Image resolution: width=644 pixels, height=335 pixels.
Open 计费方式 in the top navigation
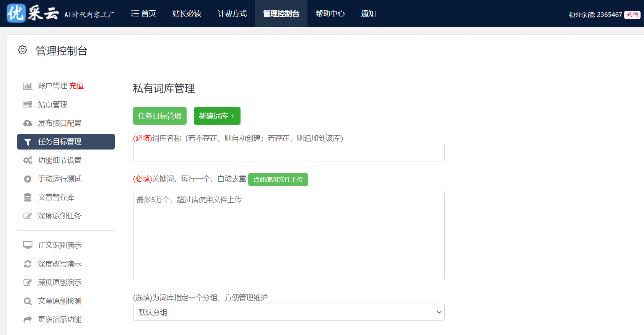point(232,13)
